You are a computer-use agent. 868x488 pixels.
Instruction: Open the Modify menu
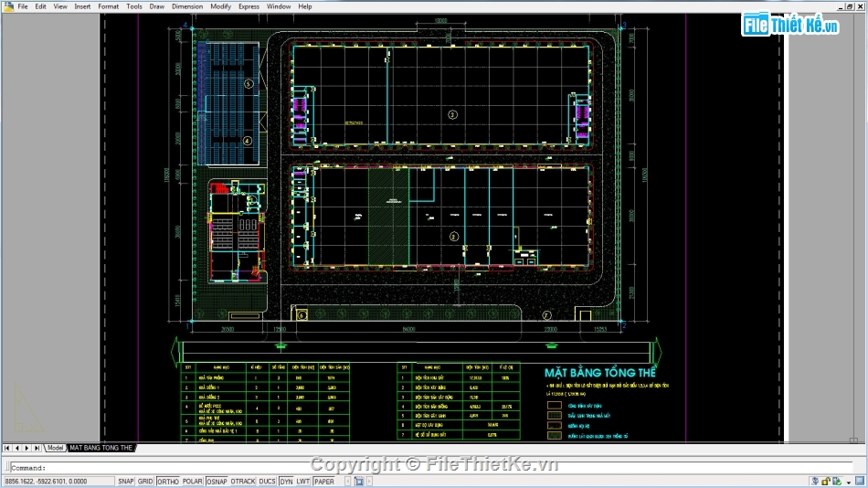[220, 6]
